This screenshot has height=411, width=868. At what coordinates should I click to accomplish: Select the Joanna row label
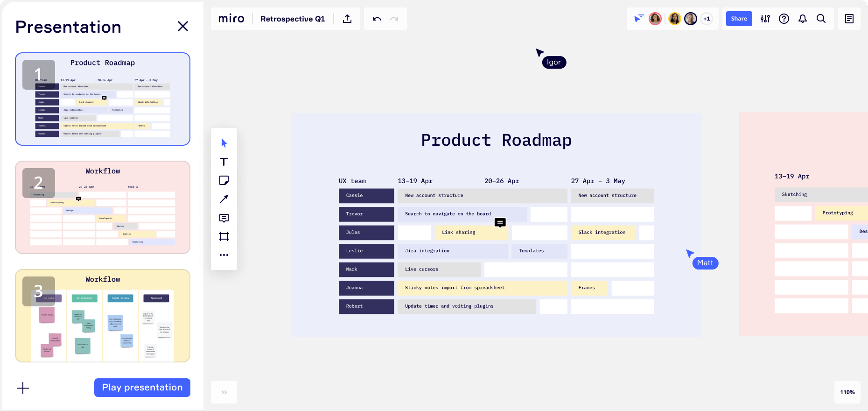tap(366, 288)
